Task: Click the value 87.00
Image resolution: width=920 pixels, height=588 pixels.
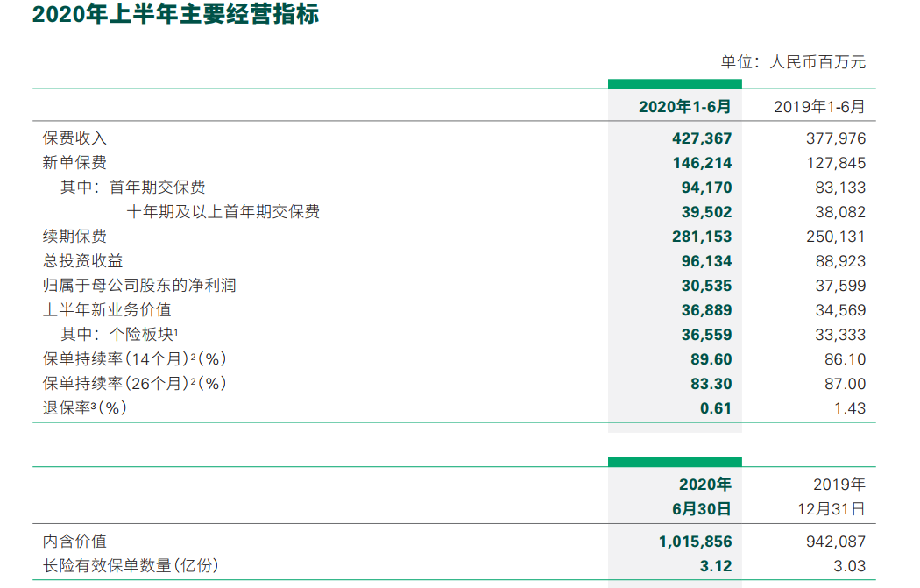Action: pos(845,385)
